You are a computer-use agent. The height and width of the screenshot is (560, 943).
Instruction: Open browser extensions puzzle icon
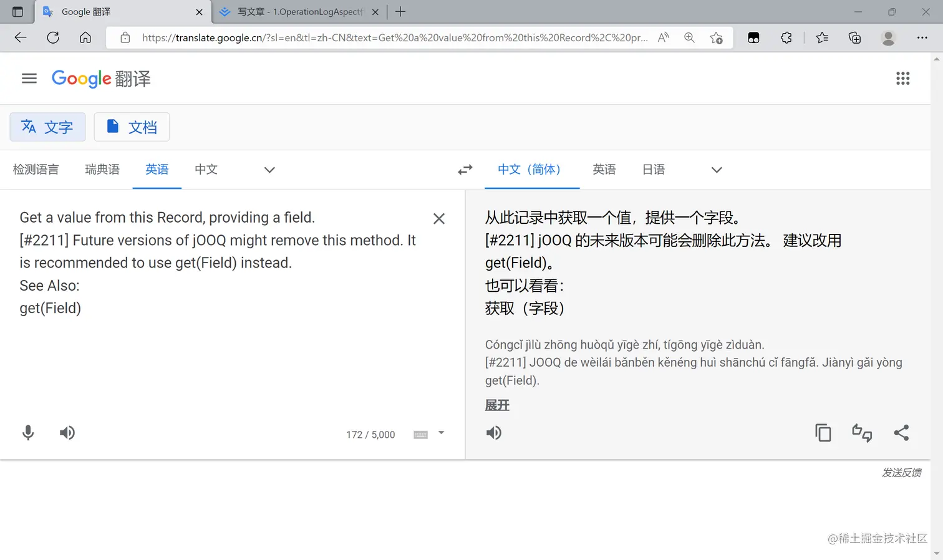(786, 37)
